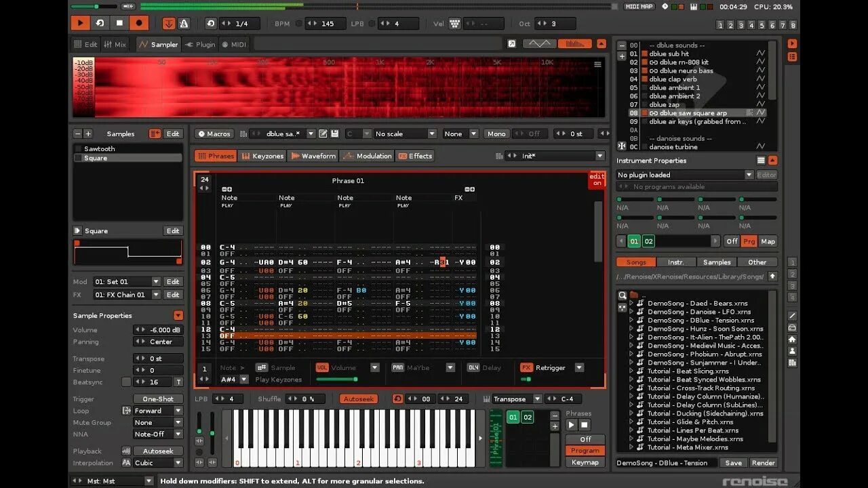Toggle the metronome icon

pyautogui.click(x=183, y=23)
